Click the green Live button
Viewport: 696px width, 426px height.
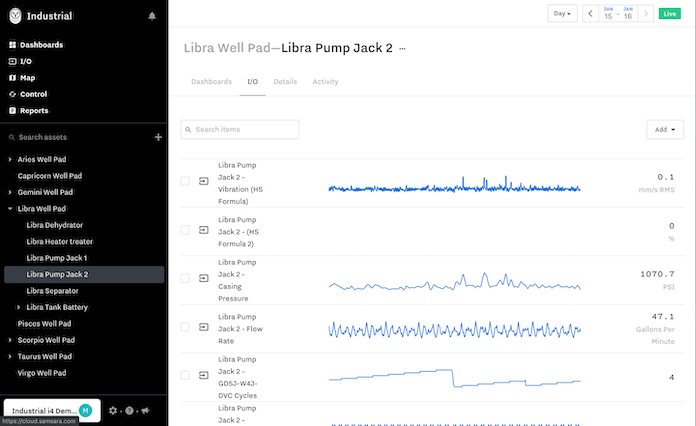tap(669, 13)
